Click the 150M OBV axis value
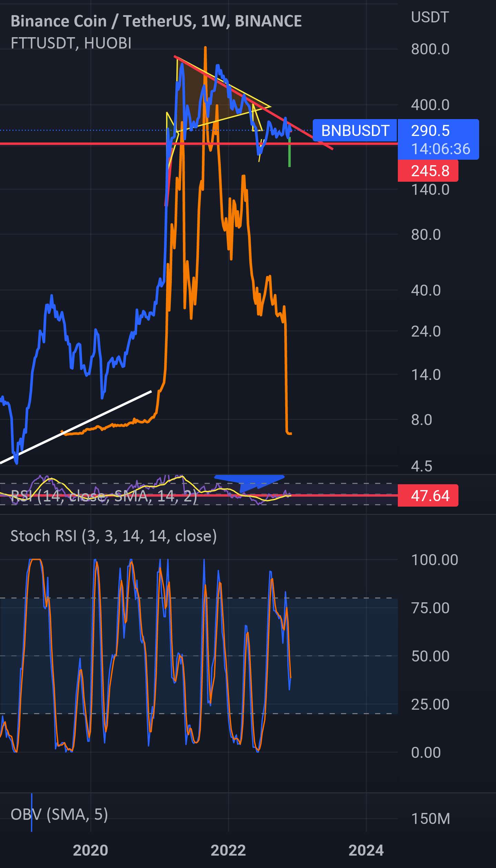 coord(431,819)
